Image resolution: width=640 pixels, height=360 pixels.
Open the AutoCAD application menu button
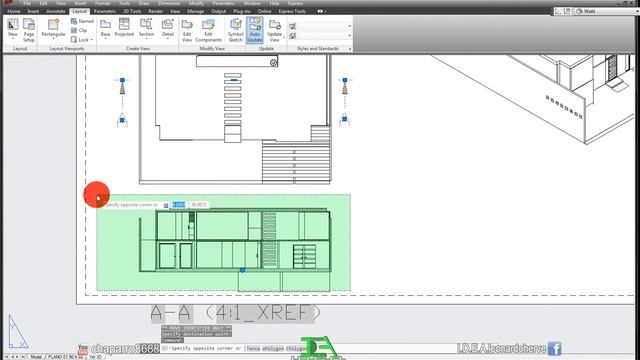7,2
